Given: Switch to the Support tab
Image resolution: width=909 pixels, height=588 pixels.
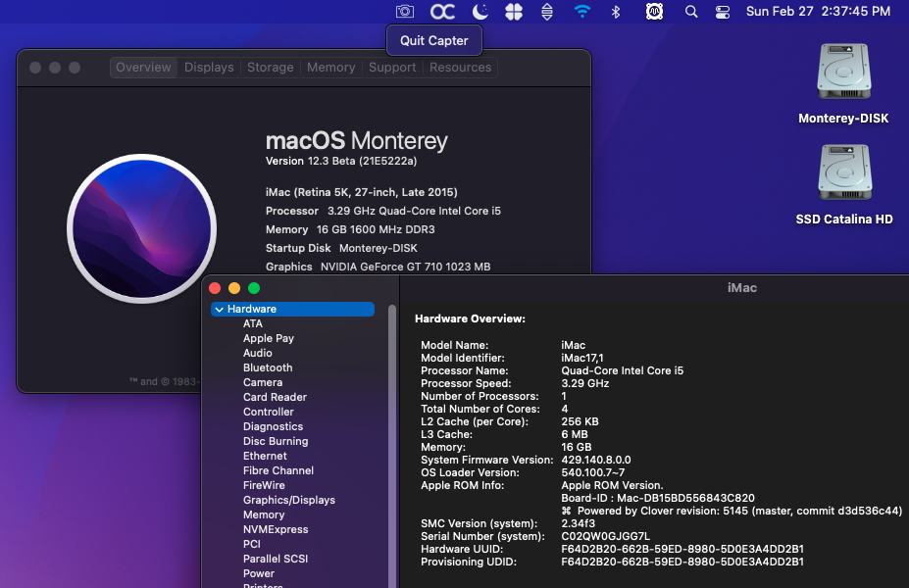Looking at the screenshot, I should tap(392, 68).
